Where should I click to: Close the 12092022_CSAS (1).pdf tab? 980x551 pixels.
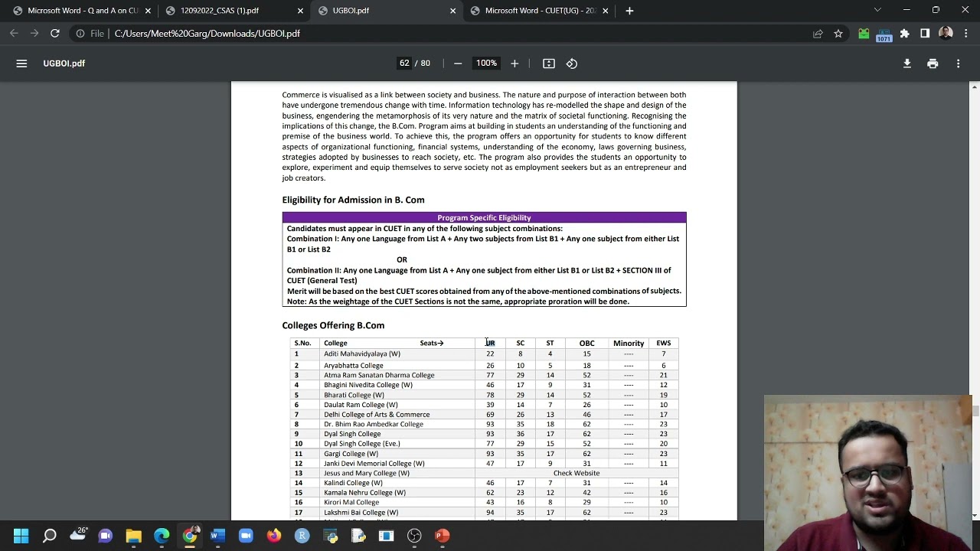(x=300, y=11)
